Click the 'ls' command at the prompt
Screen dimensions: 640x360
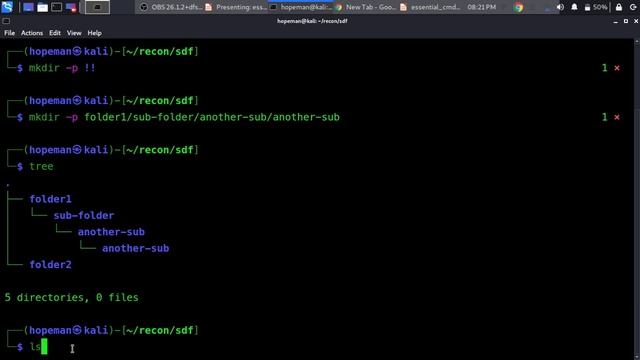click(35, 347)
